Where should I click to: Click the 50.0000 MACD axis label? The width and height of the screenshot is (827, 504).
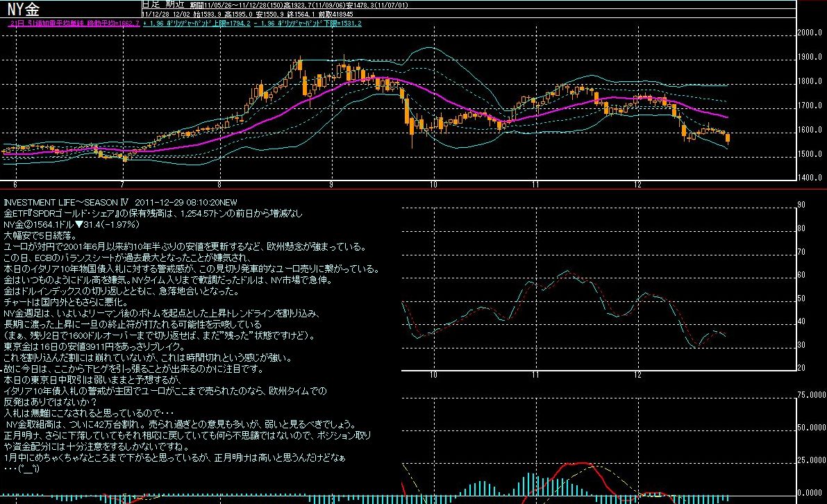pyautogui.click(x=811, y=428)
